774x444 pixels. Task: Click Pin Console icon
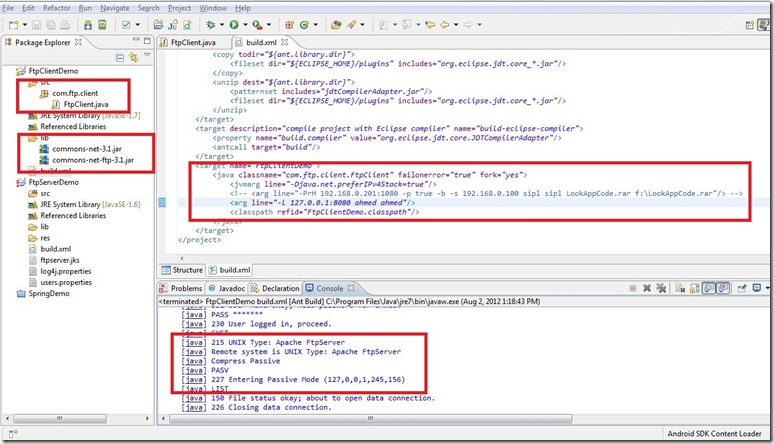coord(741,288)
